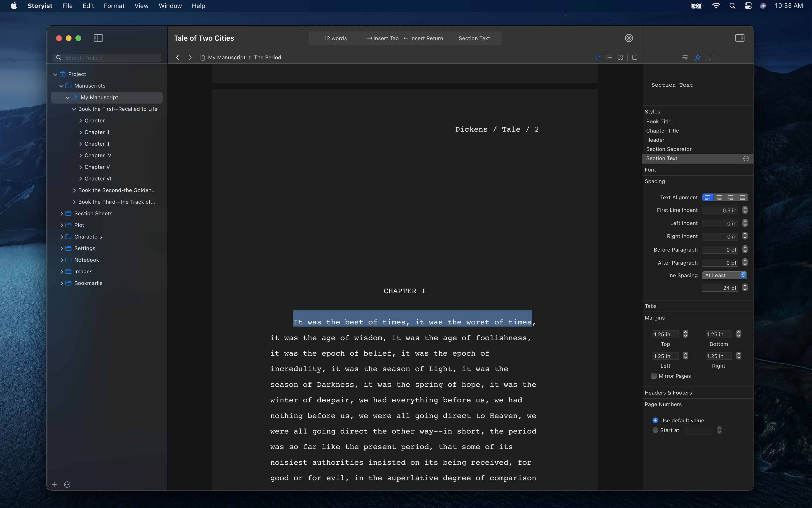Viewport: 812px width, 508px height.
Task: Click the Insert Return button
Action: coord(423,38)
